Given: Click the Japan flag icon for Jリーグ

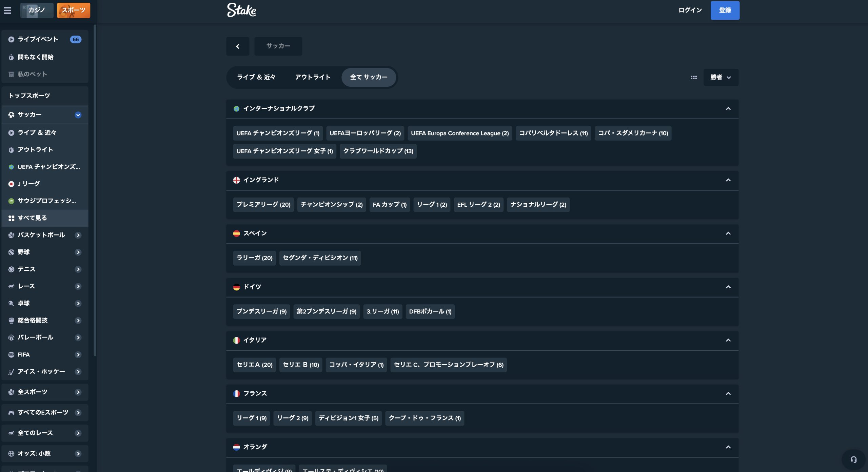Looking at the screenshot, I should 11,184.
